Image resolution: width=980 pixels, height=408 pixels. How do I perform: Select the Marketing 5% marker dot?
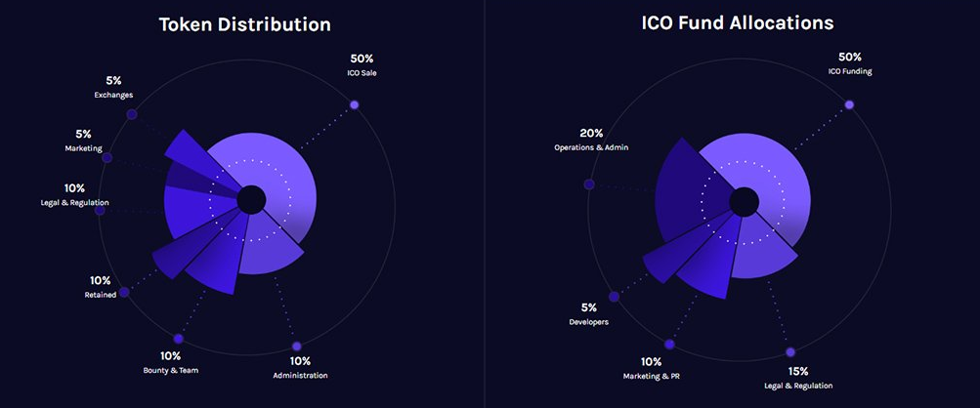pyautogui.click(x=107, y=157)
